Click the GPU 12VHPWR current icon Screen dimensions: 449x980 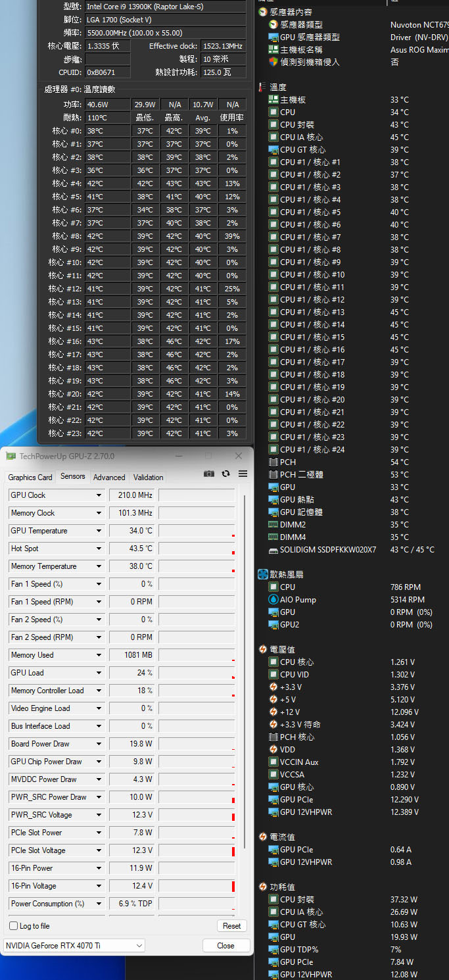pos(274,862)
